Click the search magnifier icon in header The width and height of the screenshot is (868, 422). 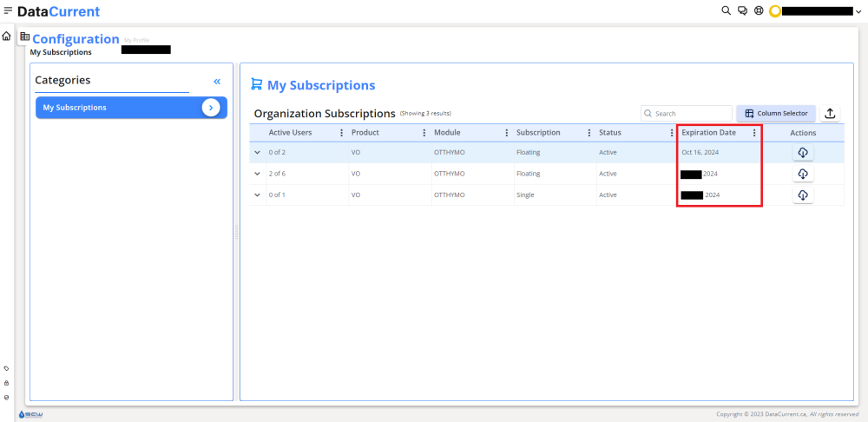point(726,10)
